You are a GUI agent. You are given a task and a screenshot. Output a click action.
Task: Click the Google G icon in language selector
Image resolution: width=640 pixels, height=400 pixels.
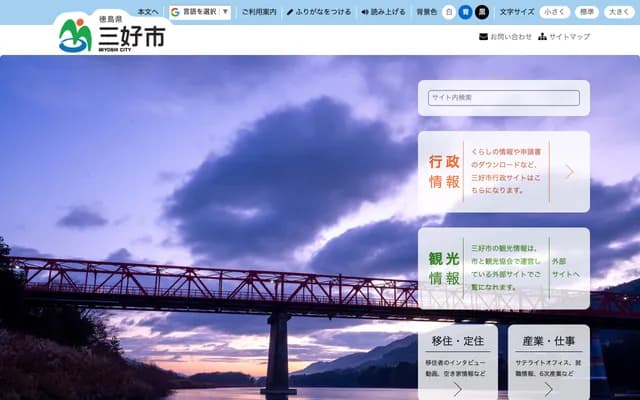pos(176,12)
